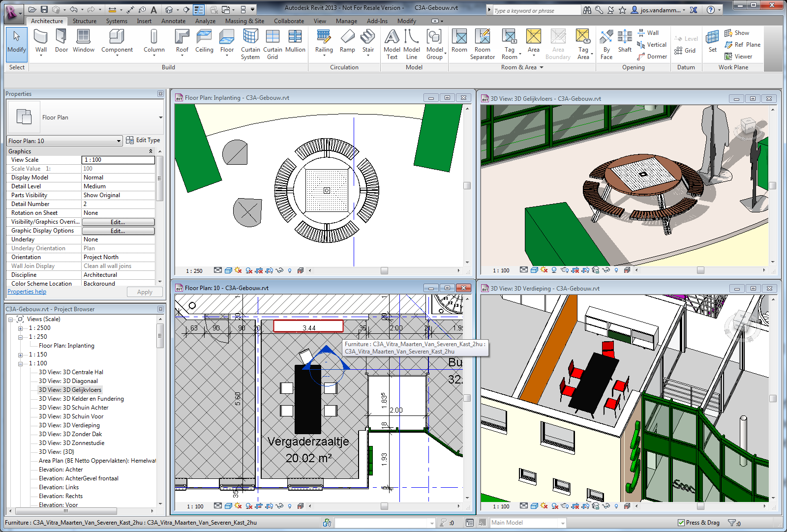Toggle crop view in Floor Plan: 10 view bar
Image resolution: width=787 pixels, height=532 pixels.
pos(259,506)
